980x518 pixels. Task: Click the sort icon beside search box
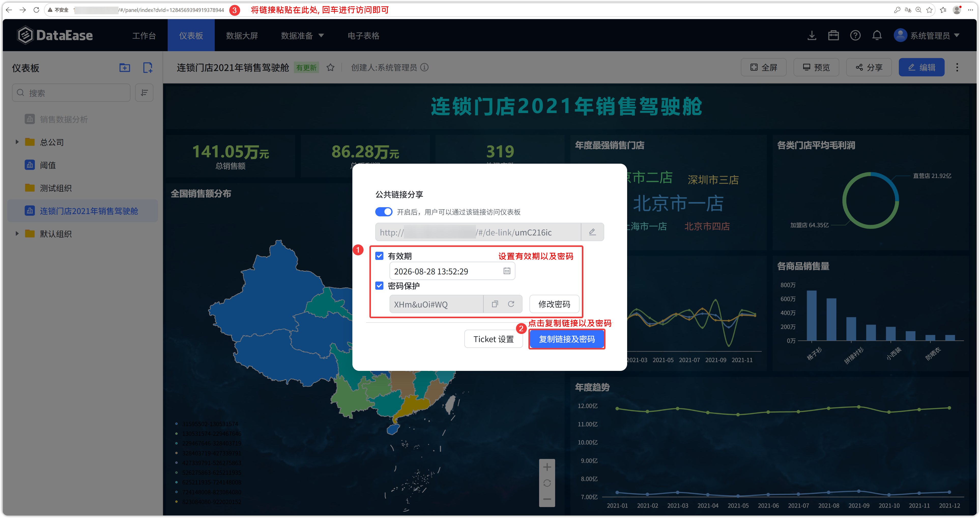[x=144, y=93]
